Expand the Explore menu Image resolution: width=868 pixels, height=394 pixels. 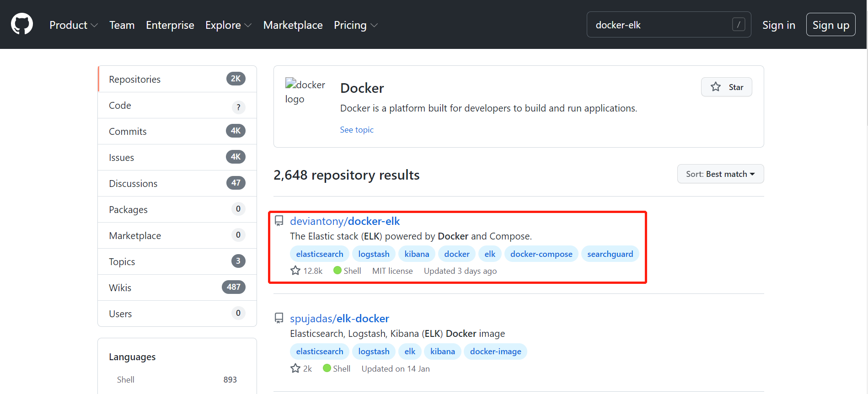(x=228, y=25)
